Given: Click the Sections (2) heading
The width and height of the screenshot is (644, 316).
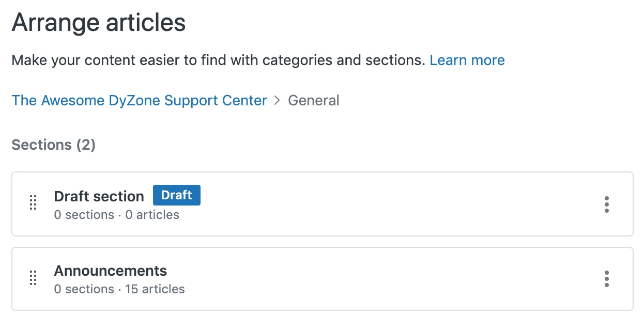Looking at the screenshot, I should tap(53, 145).
